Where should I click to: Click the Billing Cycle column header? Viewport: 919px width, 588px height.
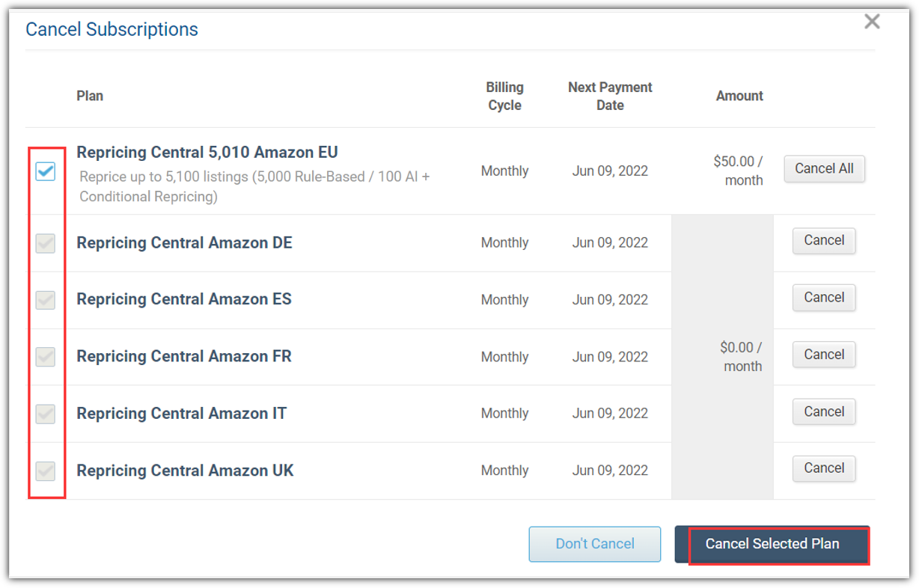point(504,97)
